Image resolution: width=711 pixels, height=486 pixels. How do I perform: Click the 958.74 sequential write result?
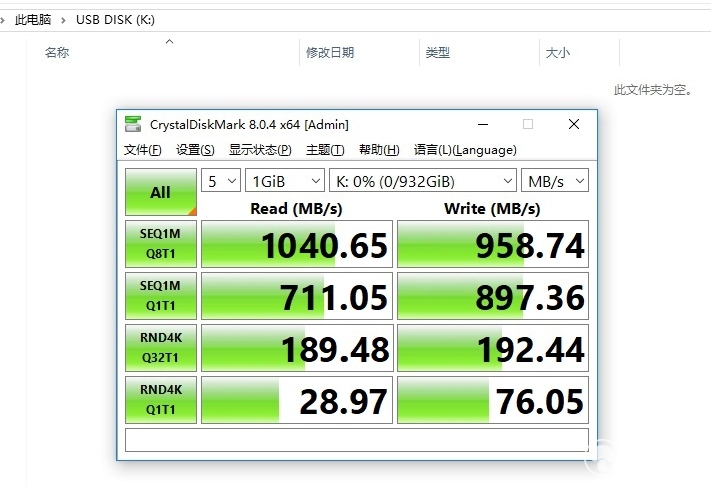pos(493,244)
